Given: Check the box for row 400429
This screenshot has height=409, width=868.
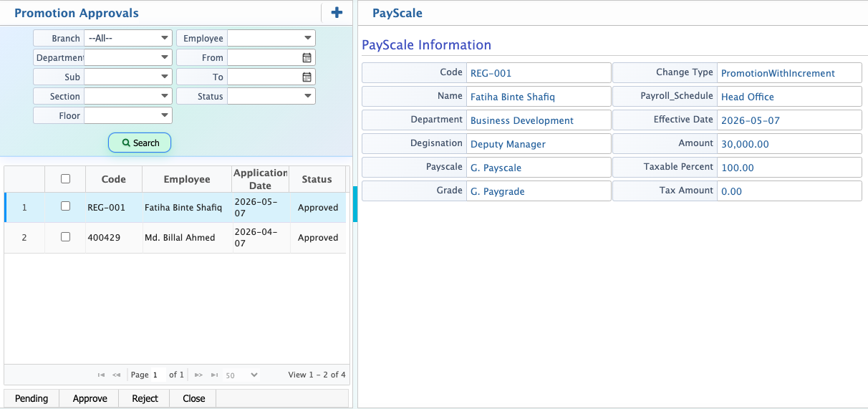Looking at the screenshot, I should pyautogui.click(x=66, y=236).
